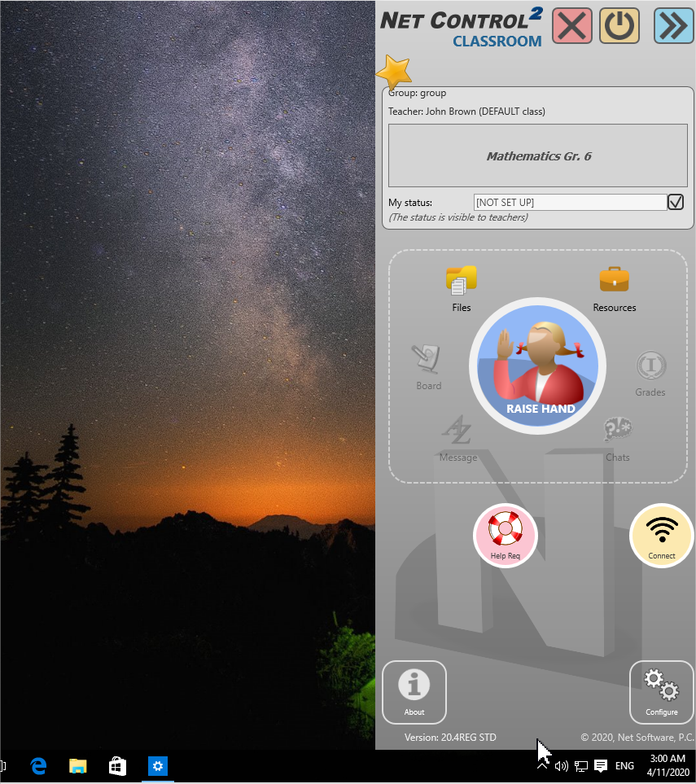696x784 pixels.
Task: Click the My status input field
Action: point(570,203)
